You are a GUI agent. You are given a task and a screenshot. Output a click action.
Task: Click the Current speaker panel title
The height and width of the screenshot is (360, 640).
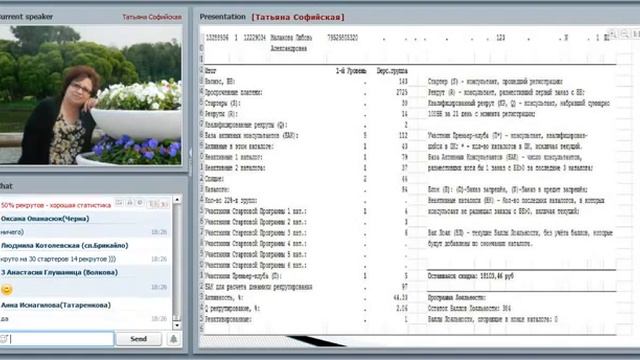[27, 17]
